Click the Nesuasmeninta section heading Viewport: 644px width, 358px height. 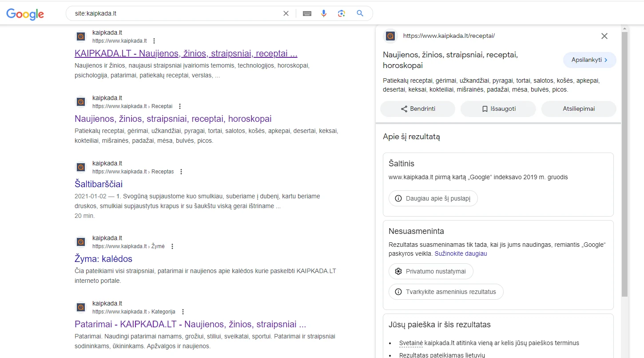(416, 231)
